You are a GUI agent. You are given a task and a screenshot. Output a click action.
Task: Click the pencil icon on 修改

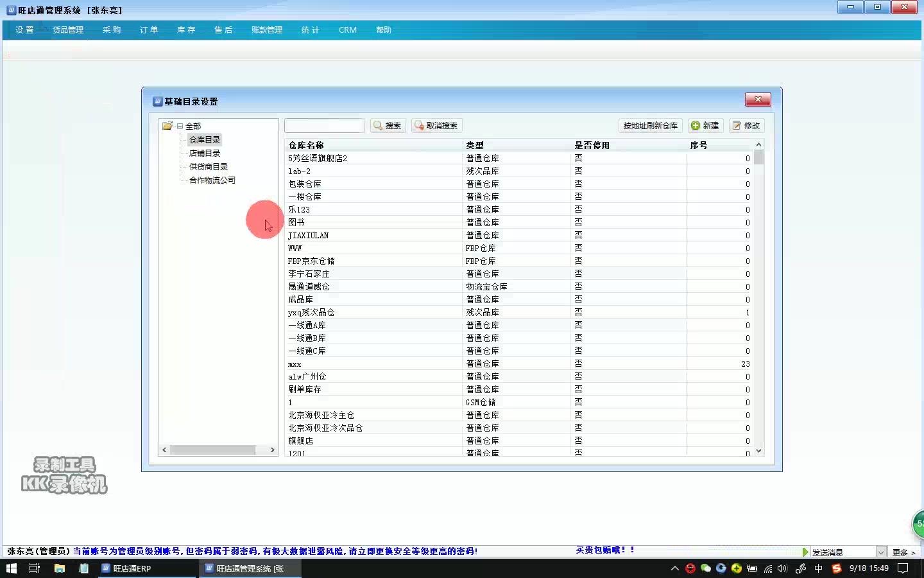pos(737,126)
